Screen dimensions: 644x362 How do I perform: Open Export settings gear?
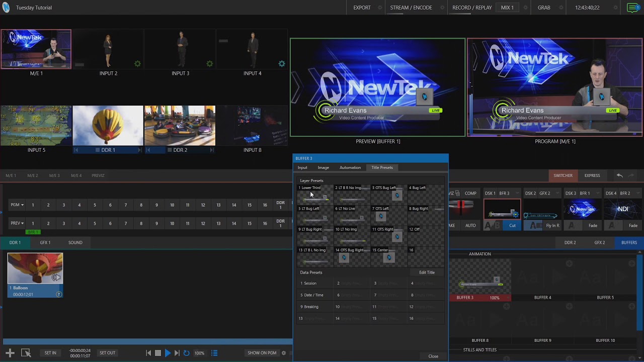380,8
